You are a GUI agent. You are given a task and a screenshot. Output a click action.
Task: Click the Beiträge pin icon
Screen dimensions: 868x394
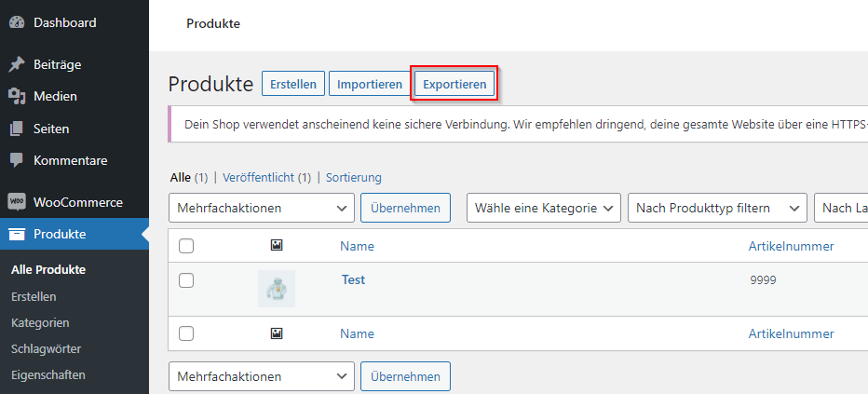17,65
